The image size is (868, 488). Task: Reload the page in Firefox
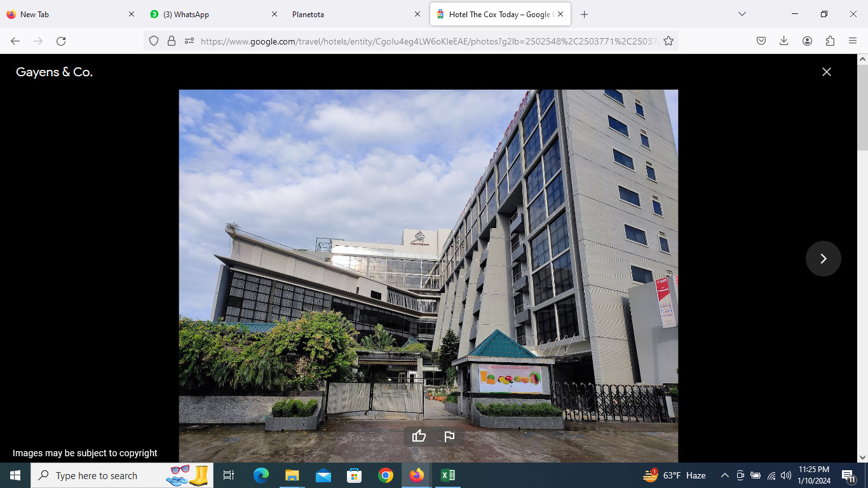point(61,41)
